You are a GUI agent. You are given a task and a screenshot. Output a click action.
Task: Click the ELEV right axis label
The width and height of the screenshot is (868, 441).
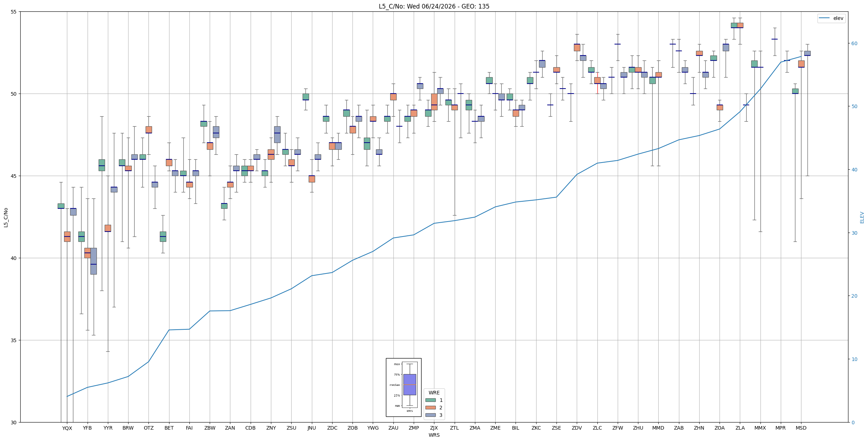(x=862, y=217)
